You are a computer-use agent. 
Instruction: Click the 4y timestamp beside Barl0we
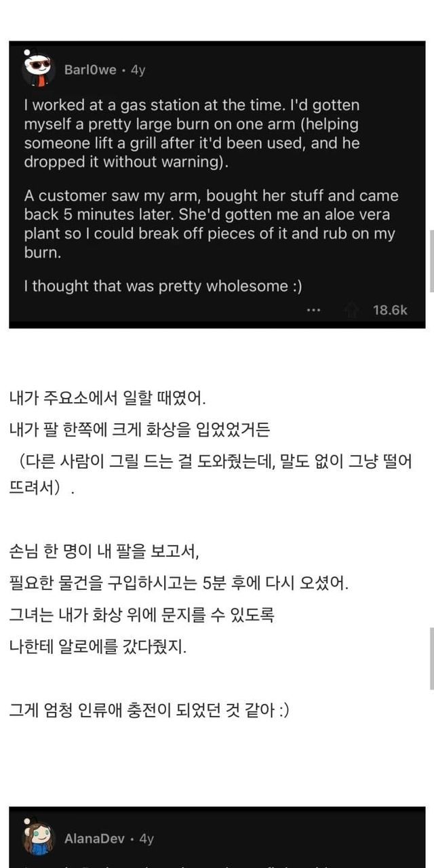click(x=138, y=70)
